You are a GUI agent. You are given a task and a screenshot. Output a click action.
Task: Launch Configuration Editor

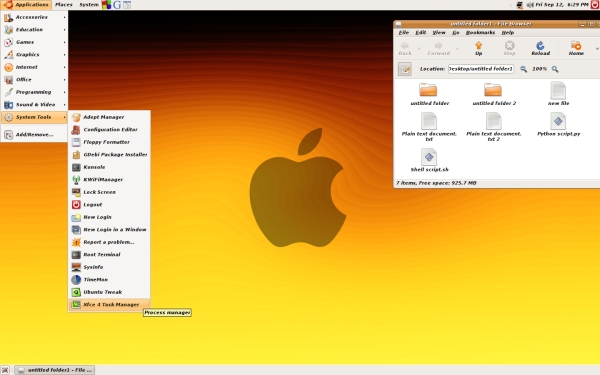109,130
